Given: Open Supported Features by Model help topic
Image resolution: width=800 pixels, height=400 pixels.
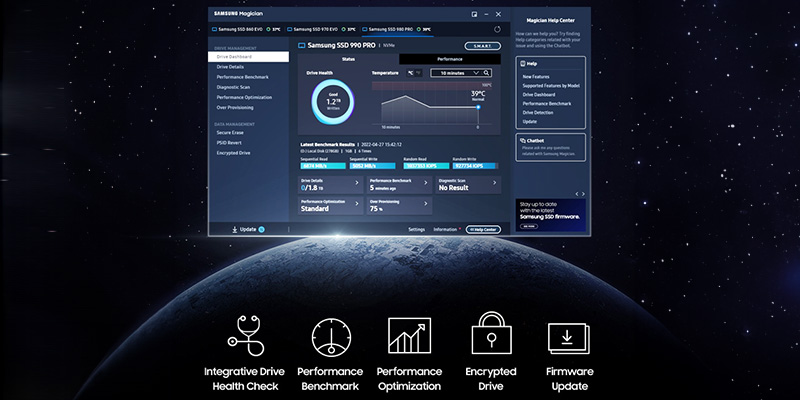Looking at the screenshot, I should point(551,86).
